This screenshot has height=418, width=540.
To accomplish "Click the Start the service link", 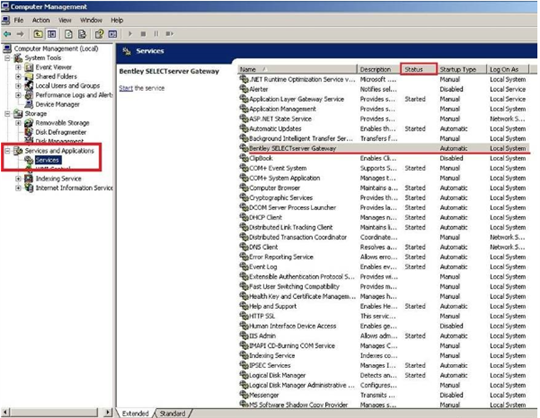I will (x=142, y=88).
